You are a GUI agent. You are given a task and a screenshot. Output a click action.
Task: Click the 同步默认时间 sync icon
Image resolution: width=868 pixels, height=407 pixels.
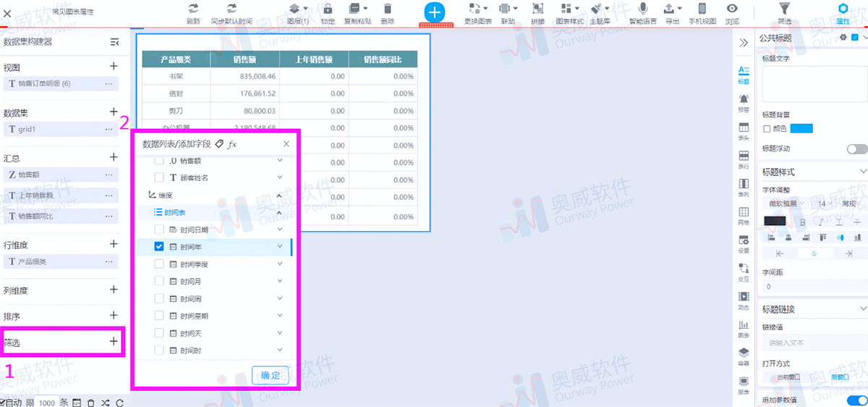point(231,9)
